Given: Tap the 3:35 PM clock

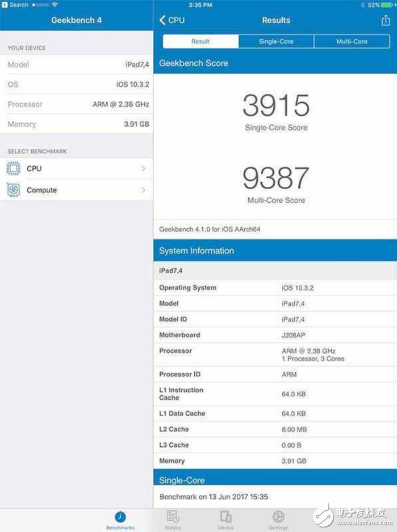Looking at the screenshot, I should [200, 5].
